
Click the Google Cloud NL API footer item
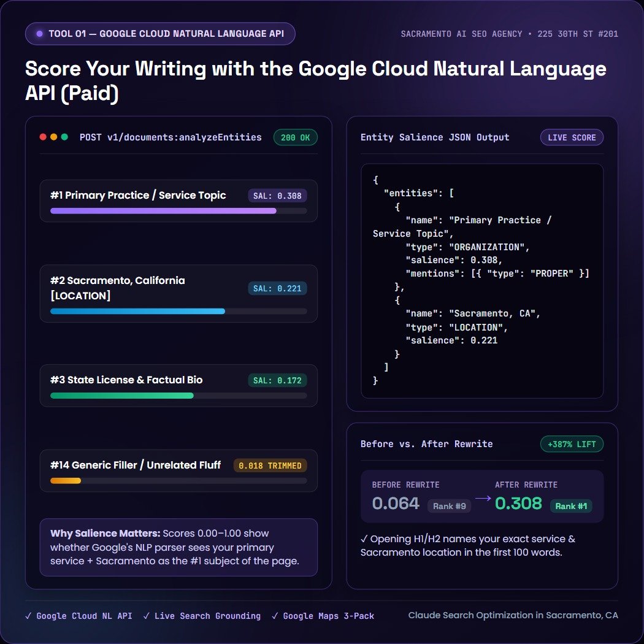click(x=79, y=616)
